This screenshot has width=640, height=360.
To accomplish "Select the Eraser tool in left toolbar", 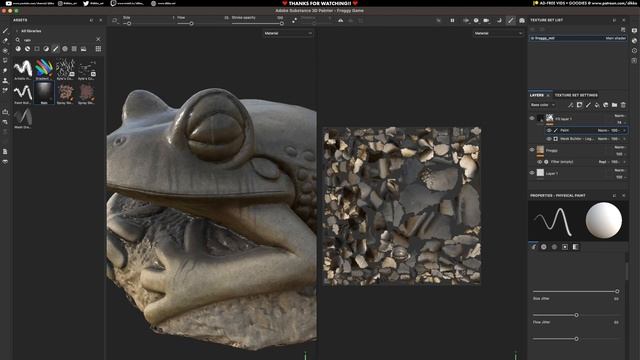I will coord(5,40).
